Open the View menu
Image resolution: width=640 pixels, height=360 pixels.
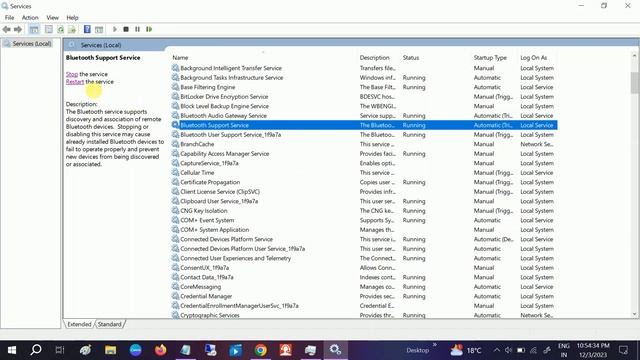tap(52, 18)
